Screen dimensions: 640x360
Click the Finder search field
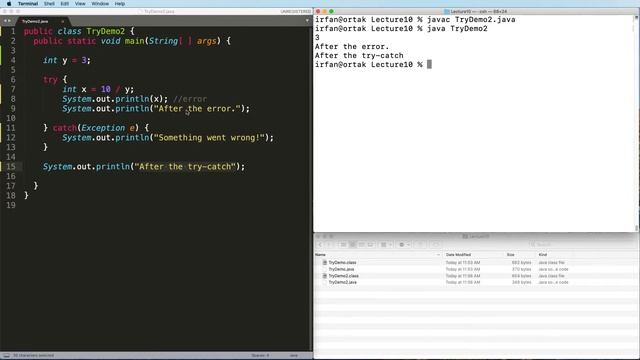tap(582, 244)
